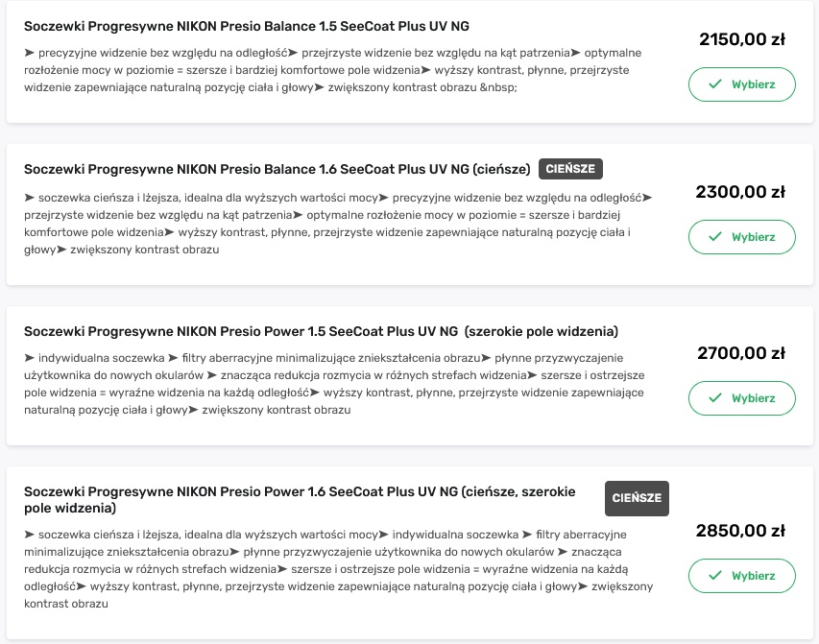Viewport: 819px width, 644px height.
Task: Click the scrollbar at the right edge
Action: point(815,322)
